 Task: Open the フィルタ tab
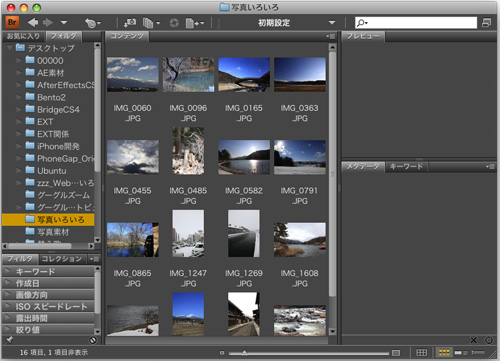tap(20, 259)
